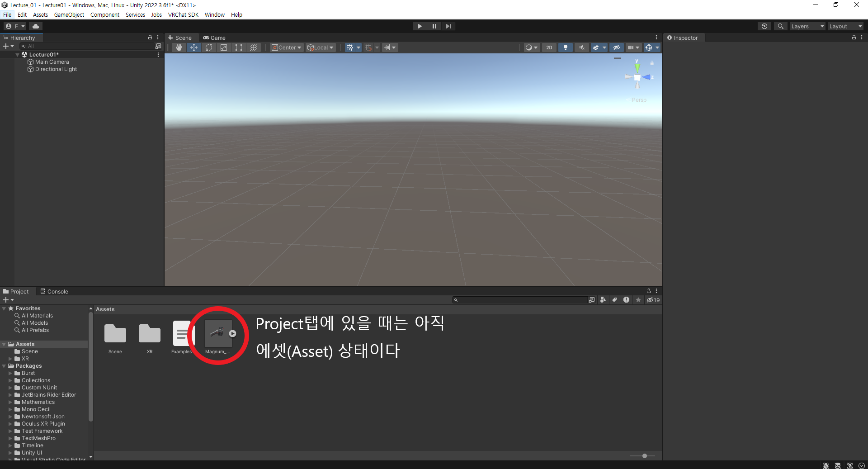868x469 pixels.
Task: Expand the XR folder in Project tree
Action: pyautogui.click(x=10, y=359)
